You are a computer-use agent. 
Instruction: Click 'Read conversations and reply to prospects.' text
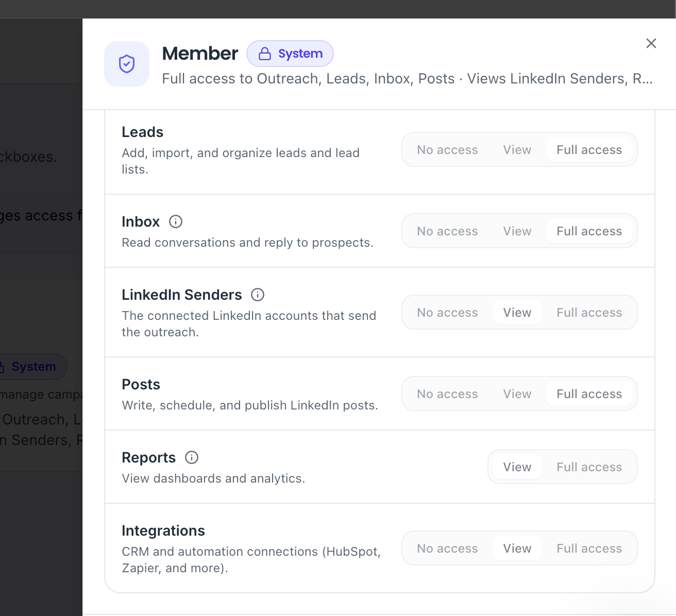pos(248,243)
